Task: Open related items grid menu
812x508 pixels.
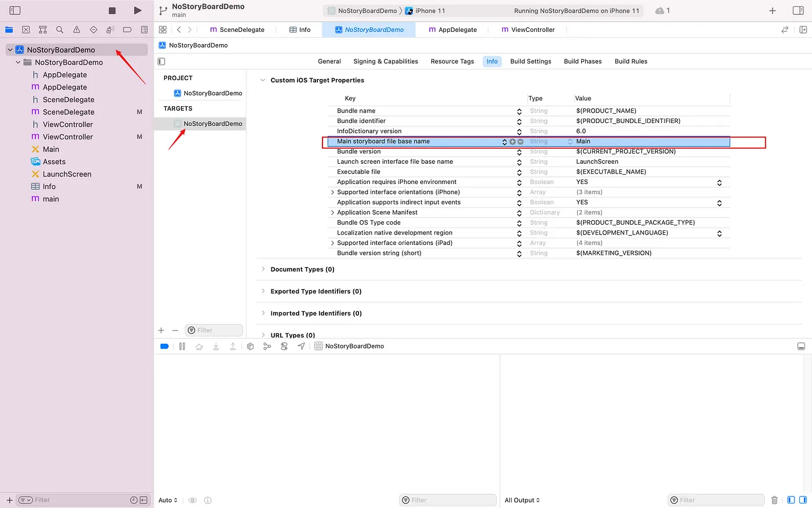Action: coord(162,30)
